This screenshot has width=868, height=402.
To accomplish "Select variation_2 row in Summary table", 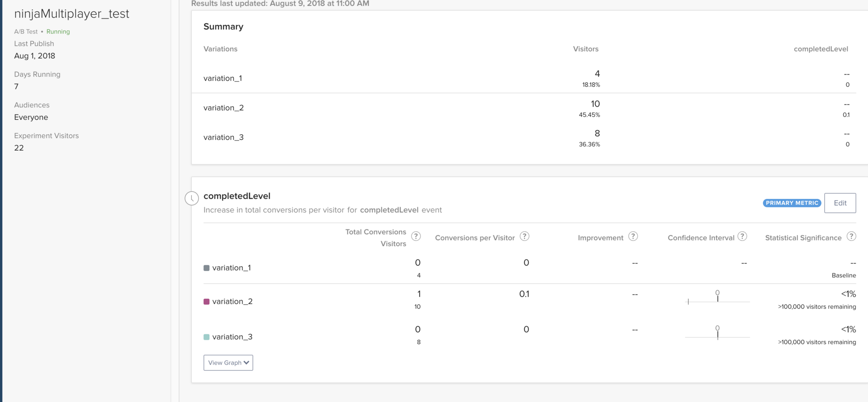I will pos(224,108).
